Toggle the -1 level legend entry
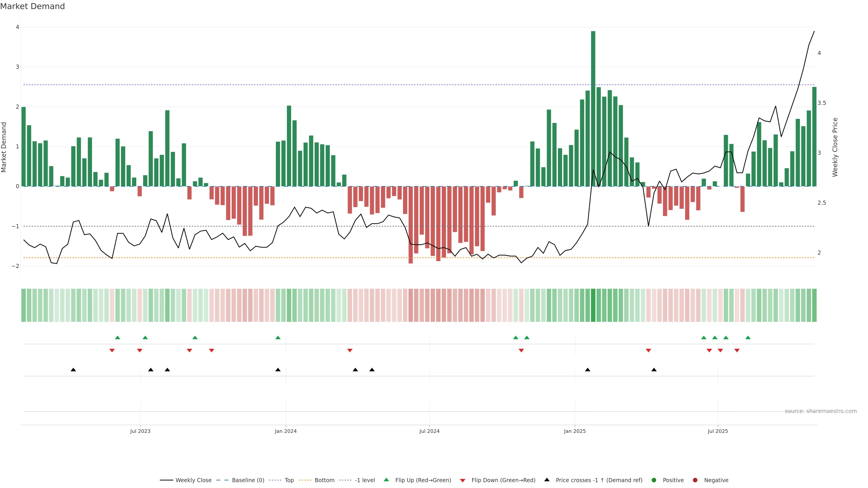 pos(365,480)
